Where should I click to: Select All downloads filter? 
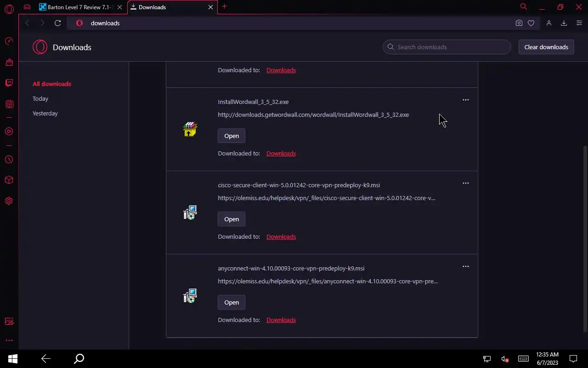pyautogui.click(x=52, y=84)
